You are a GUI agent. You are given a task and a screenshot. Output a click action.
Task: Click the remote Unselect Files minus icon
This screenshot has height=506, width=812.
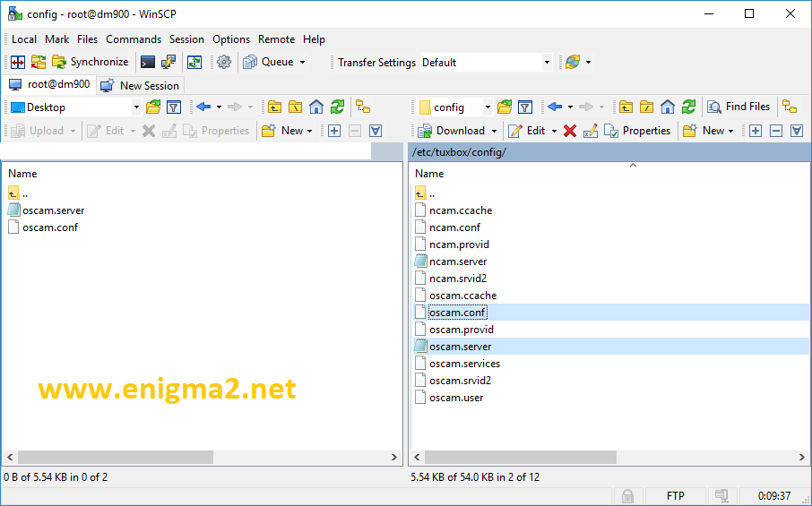(776, 131)
